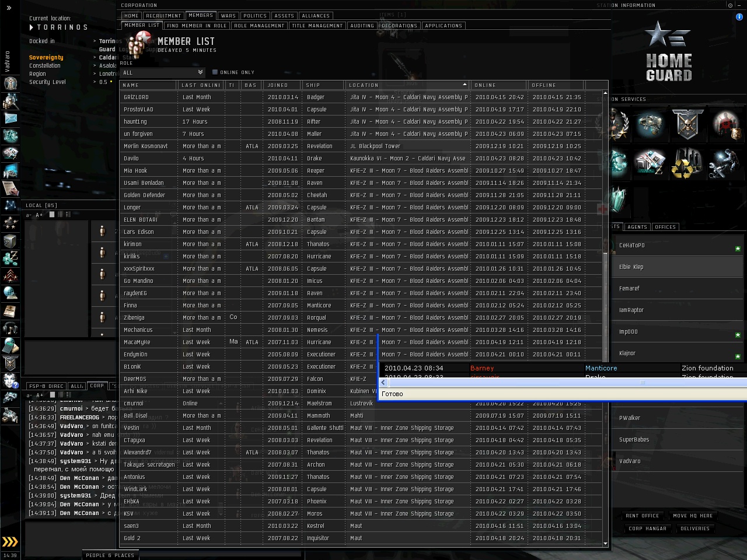Select leftmost list-mode icon in Local chat
Screen dimensions: 747x560
pyautogui.click(x=52, y=215)
